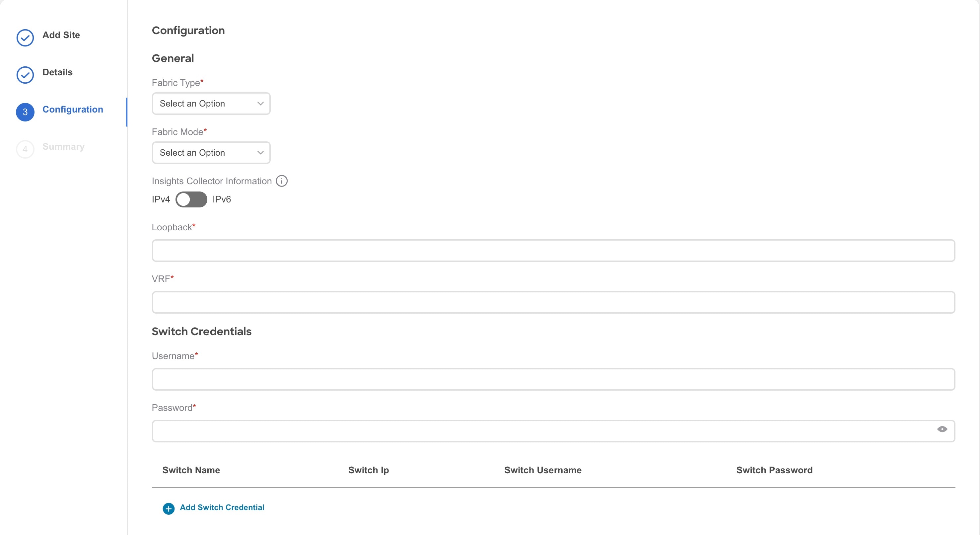Click the Switch Username column header

543,470
